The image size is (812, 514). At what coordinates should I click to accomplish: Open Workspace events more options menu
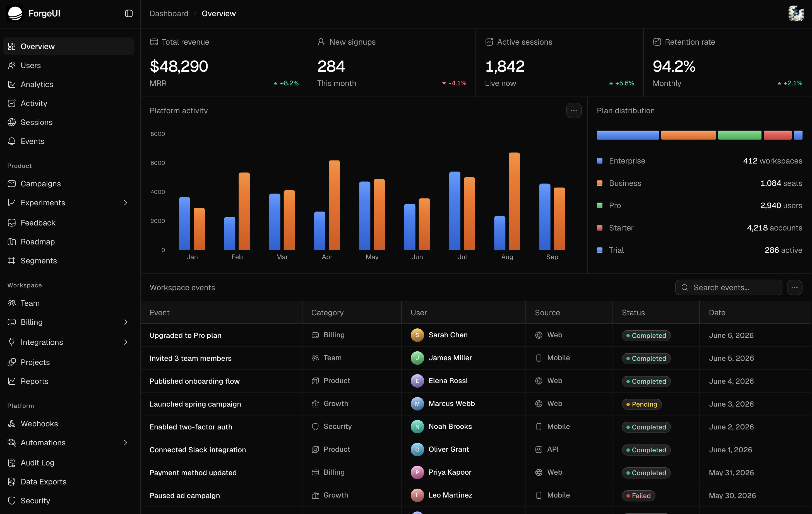pos(794,287)
